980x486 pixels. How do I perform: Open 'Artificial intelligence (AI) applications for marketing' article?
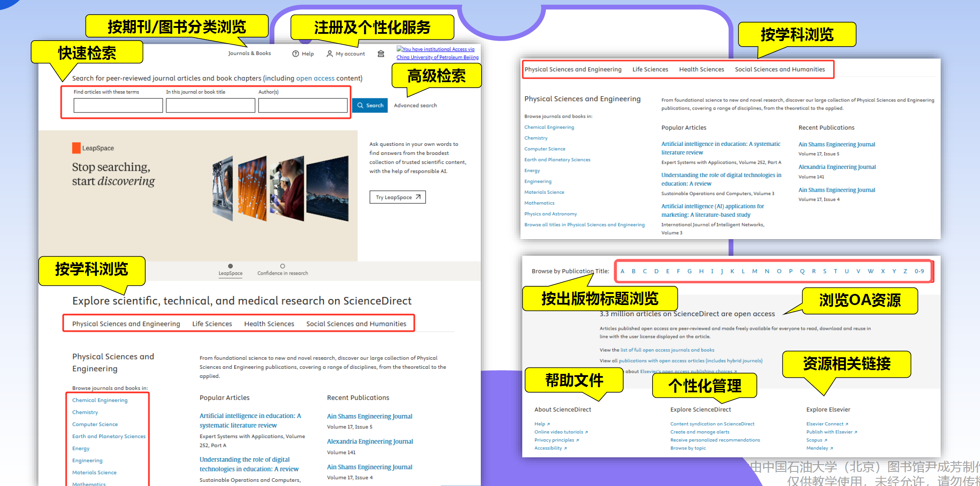coord(712,210)
